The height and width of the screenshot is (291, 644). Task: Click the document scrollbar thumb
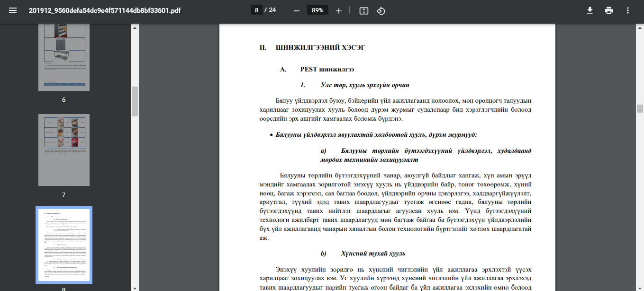pyautogui.click(x=640, y=109)
